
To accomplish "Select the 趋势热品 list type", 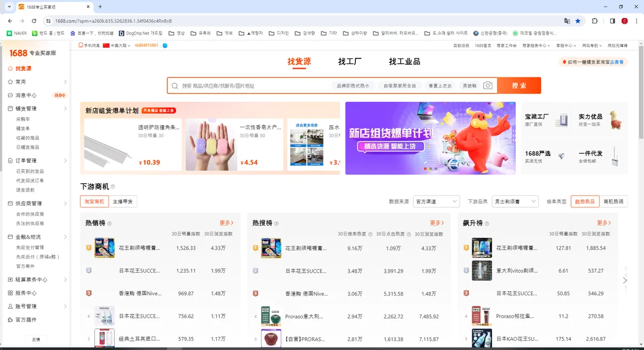I will [585, 201].
